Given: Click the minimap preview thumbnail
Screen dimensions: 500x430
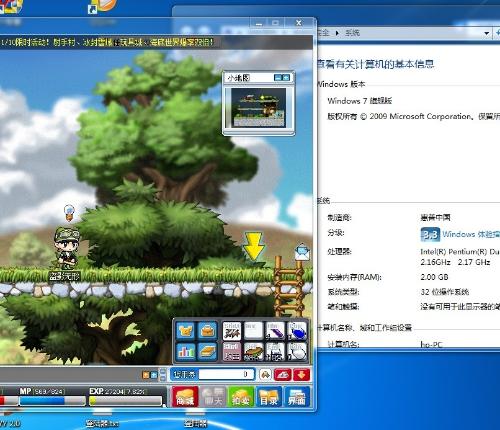Looking at the screenshot, I should pos(259,108).
